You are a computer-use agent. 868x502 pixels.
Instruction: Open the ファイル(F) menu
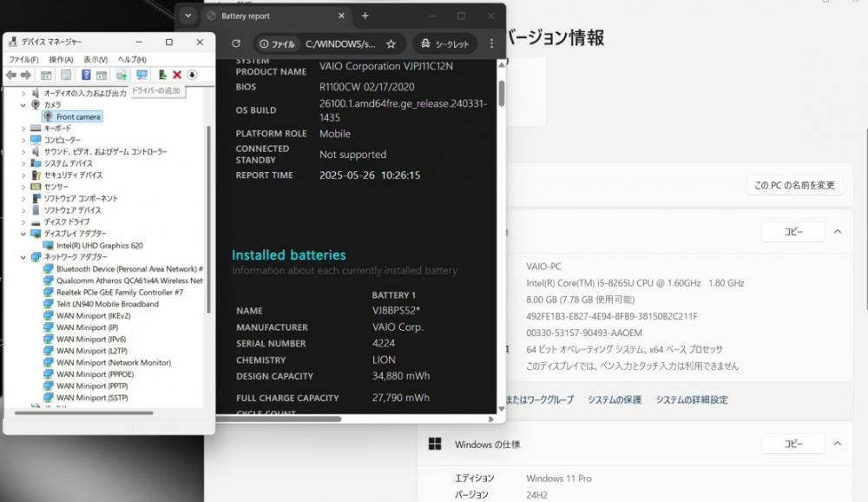(x=23, y=59)
